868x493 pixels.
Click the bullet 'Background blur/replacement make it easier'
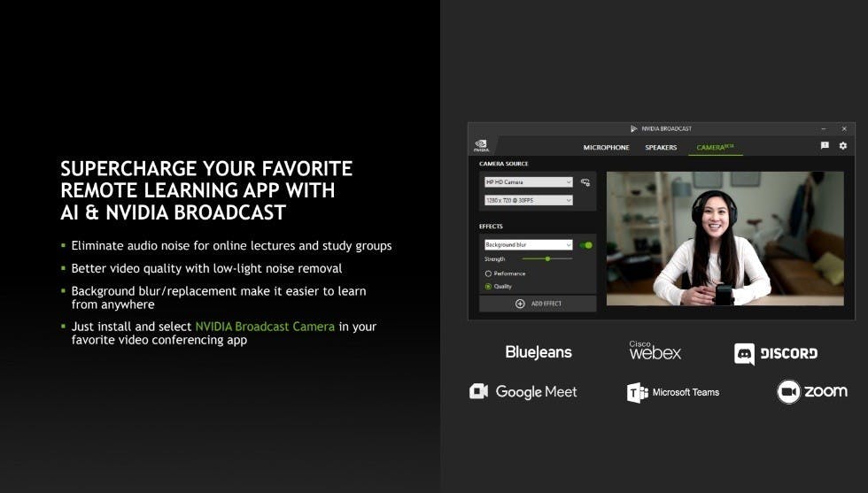pos(219,297)
